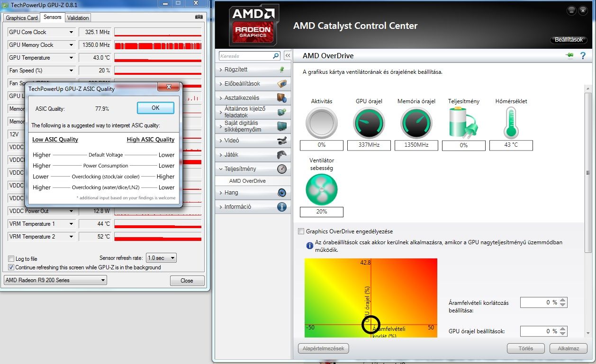Click the GPU órajel beállítások value field
The image size is (596, 364).
click(x=540, y=331)
